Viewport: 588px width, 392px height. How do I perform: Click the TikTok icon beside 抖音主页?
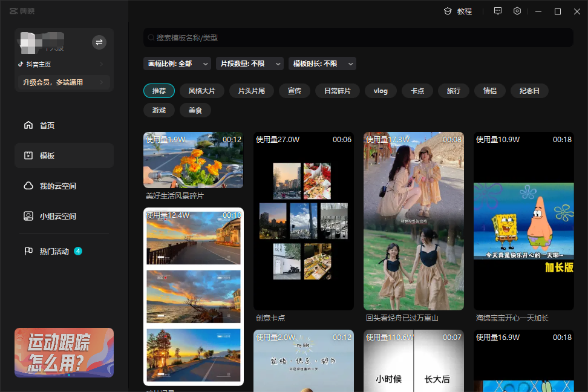click(x=21, y=64)
